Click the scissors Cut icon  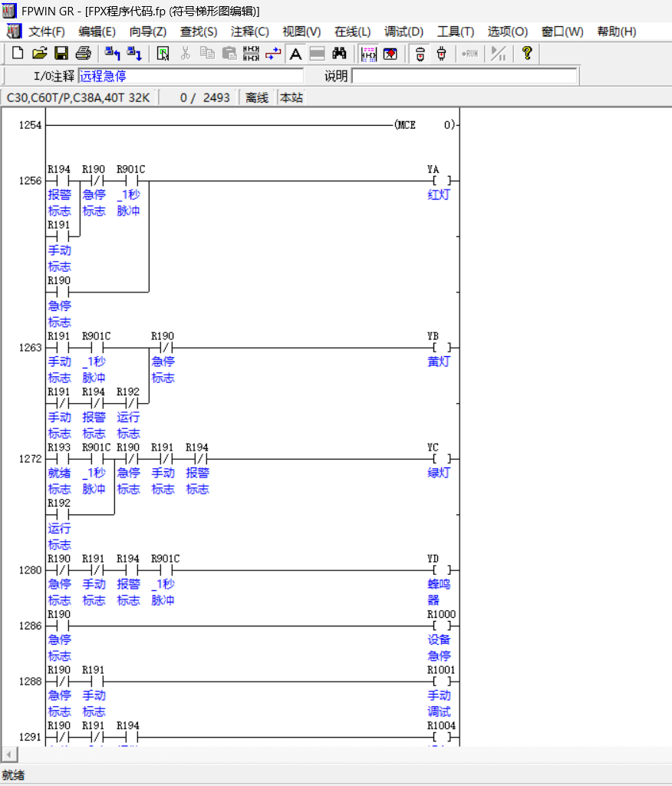(x=185, y=53)
